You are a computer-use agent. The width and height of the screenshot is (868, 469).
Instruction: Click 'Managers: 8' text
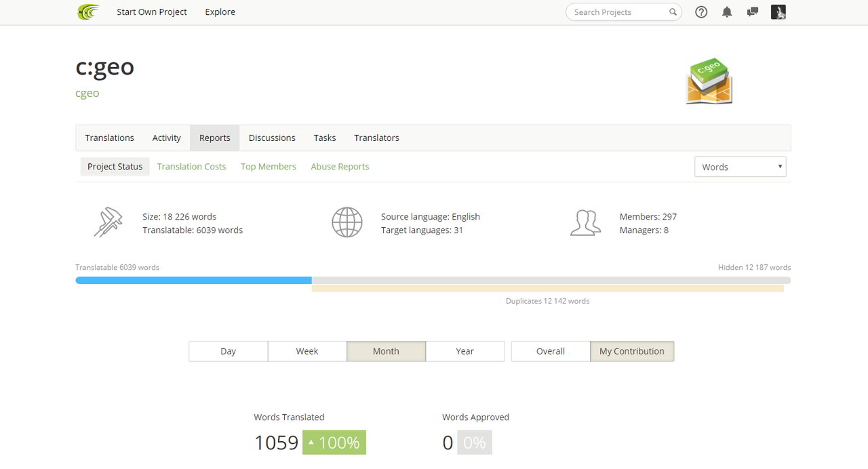[644, 230]
